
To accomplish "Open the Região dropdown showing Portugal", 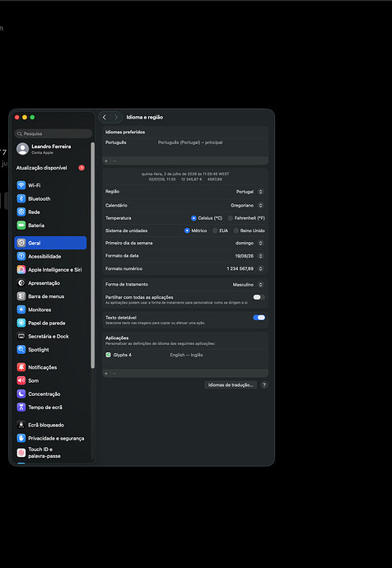I will 250,192.
